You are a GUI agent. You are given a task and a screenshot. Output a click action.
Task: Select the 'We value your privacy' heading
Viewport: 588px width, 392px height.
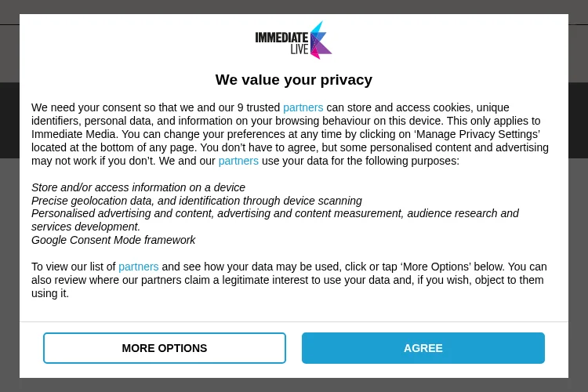(294, 80)
